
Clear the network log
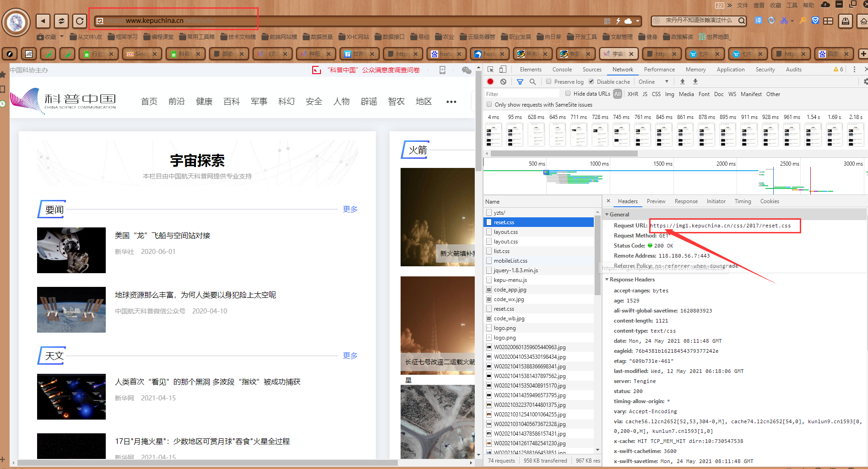(x=503, y=81)
